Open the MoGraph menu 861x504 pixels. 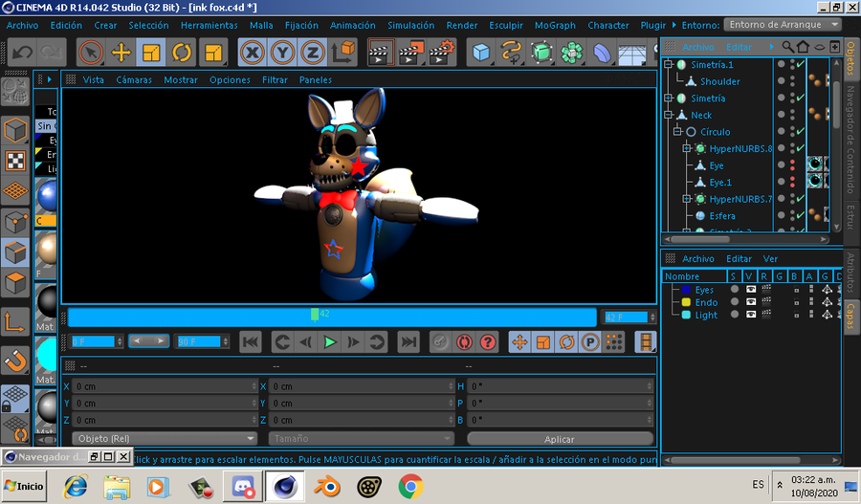coord(555,25)
